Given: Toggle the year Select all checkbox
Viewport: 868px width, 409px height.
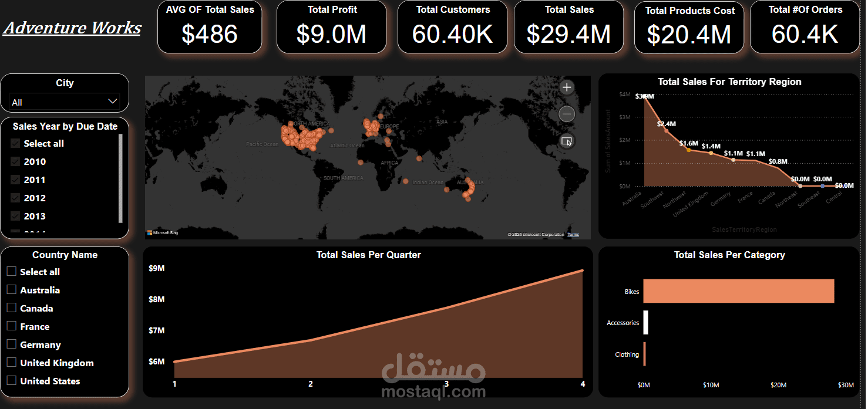Looking at the screenshot, I should [15, 144].
